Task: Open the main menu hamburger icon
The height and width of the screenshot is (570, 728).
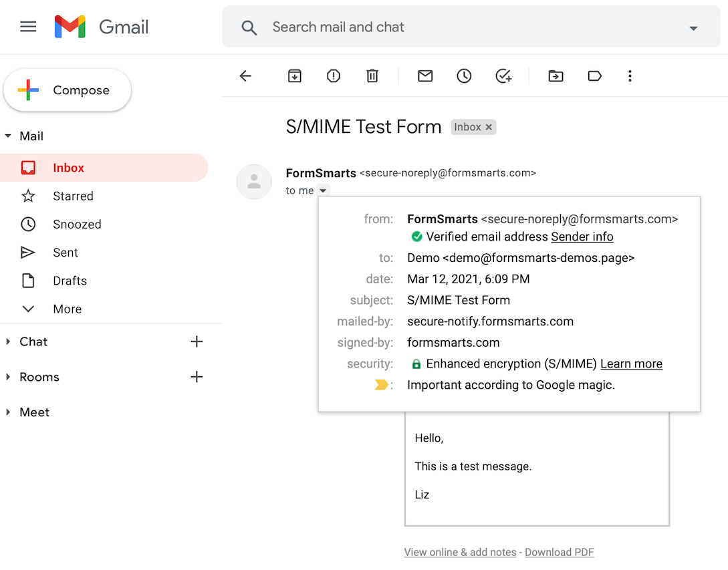Action: coord(28,27)
